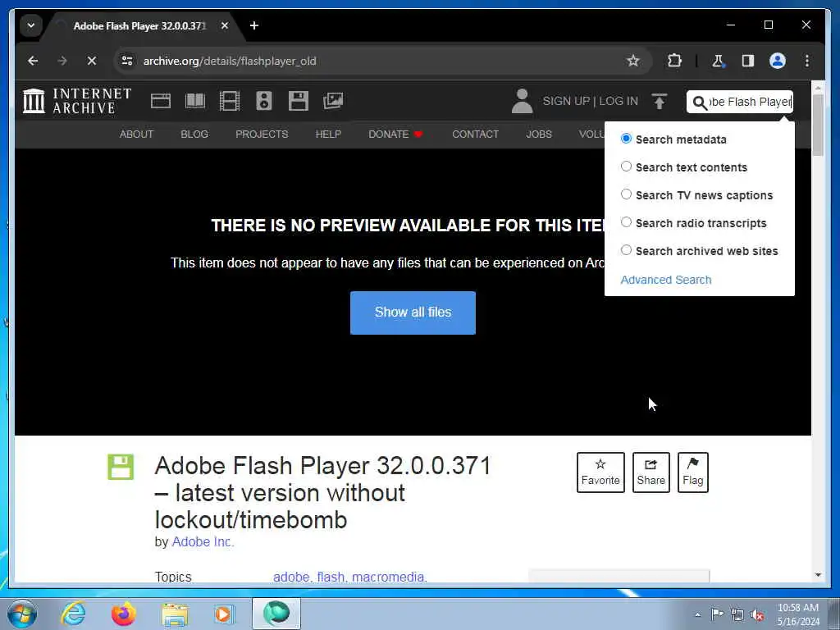Launch Internet Explorer from the taskbar

[x=72, y=614]
